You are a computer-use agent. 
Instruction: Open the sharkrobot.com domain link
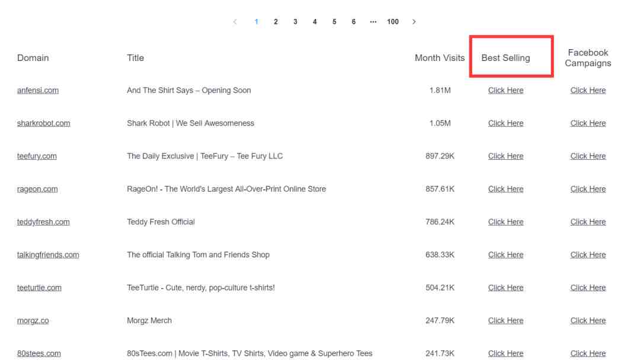[x=44, y=123]
